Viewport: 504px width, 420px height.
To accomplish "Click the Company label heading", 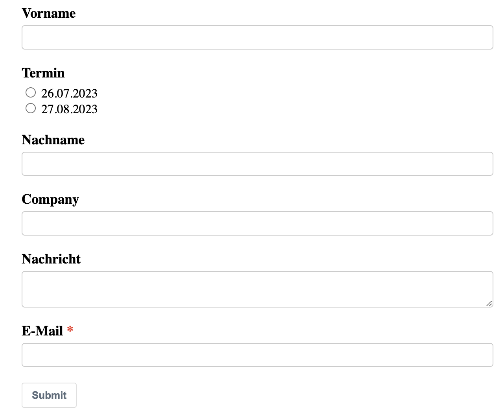I will pyautogui.click(x=50, y=199).
